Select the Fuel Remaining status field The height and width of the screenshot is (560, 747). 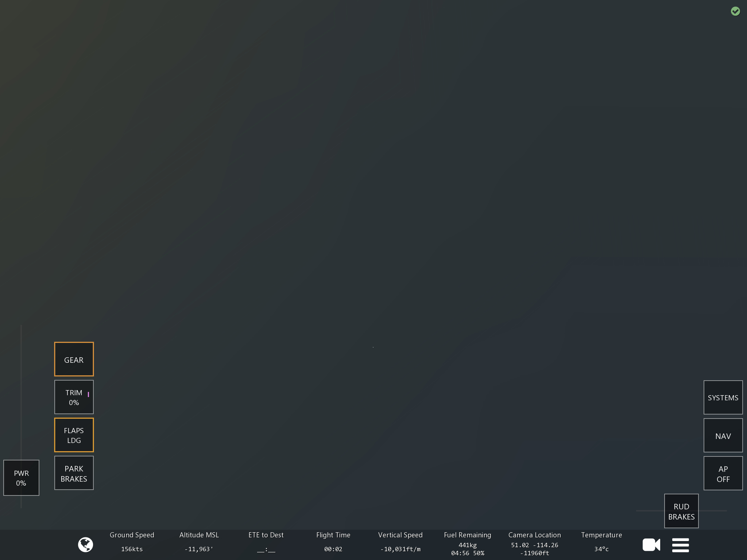[467, 544]
